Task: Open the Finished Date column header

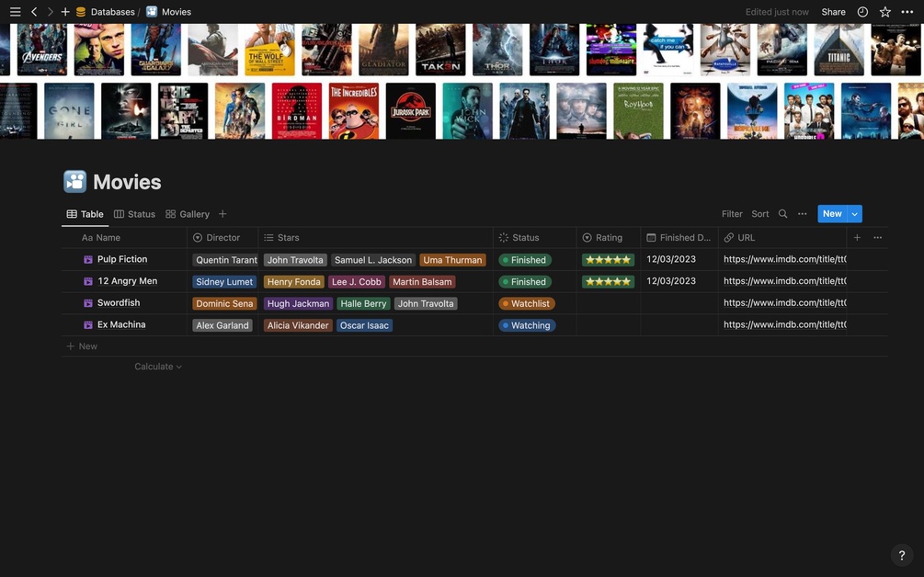Action: click(x=679, y=238)
